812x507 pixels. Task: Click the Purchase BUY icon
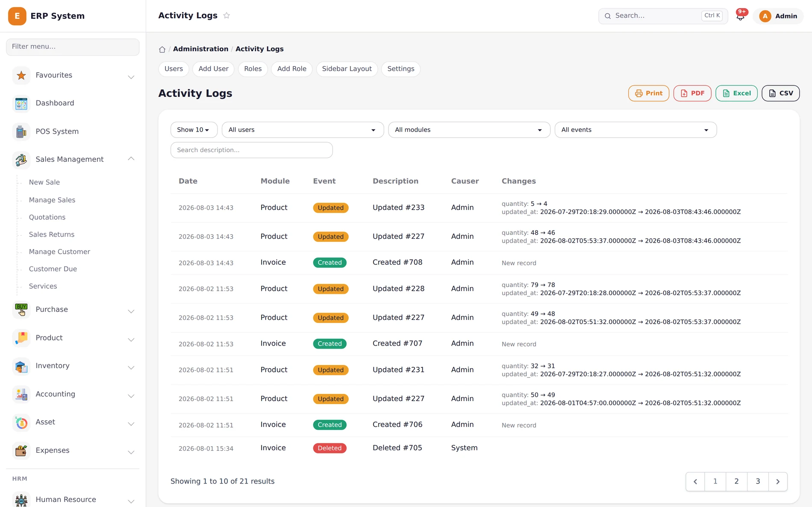tap(21, 310)
